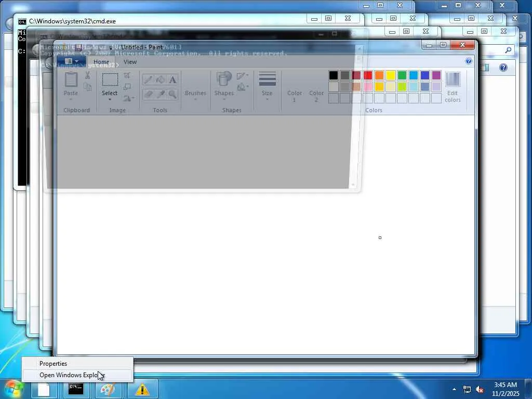The image size is (532, 399).
Task: Switch to the Home ribbon tab
Action: (101, 62)
